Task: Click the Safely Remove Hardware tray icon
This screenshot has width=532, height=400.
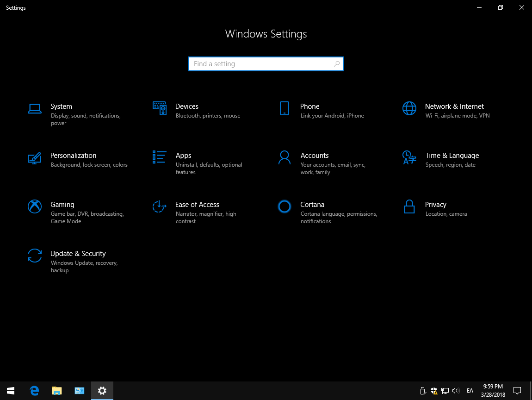Action: pos(423,391)
